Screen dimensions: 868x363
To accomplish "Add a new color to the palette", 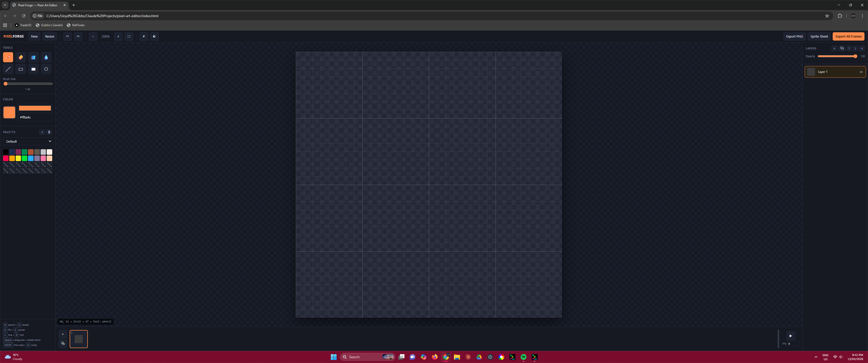I will tap(42, 132).
